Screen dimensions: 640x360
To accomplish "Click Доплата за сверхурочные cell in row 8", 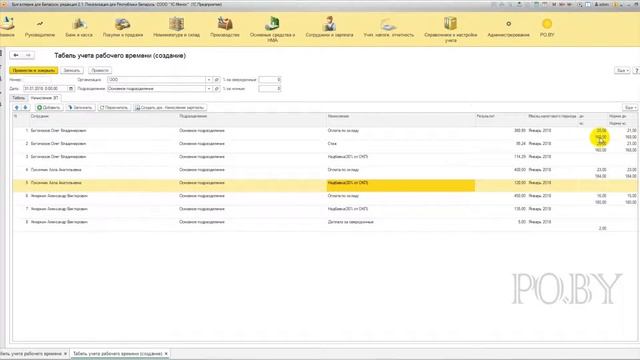I will 351,222.
